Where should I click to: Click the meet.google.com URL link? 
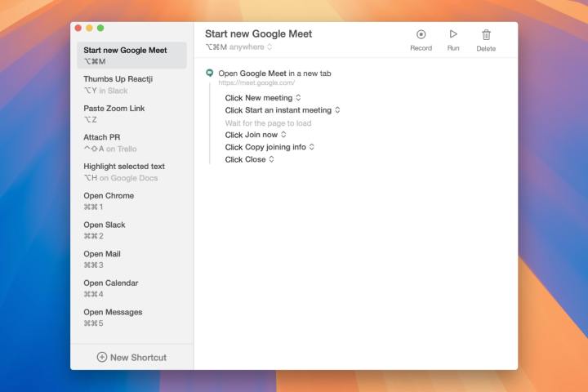point(256,82)
